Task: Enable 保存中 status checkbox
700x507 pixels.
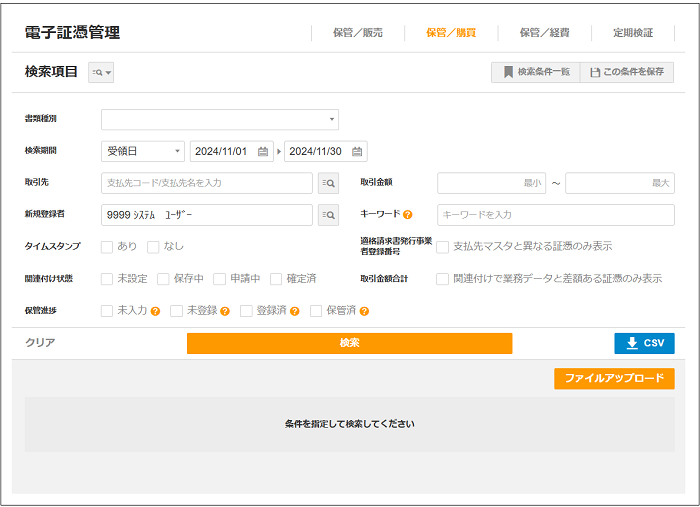Action: (x=163, y=279)
